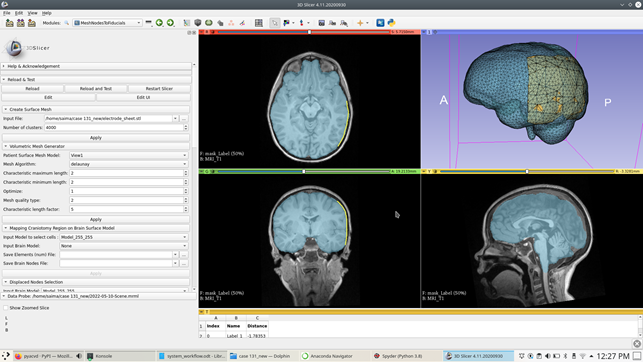Viewport: 643px width, 362px height.
Task: Click pin icon on red slice view
Action: tap(202, 32)
